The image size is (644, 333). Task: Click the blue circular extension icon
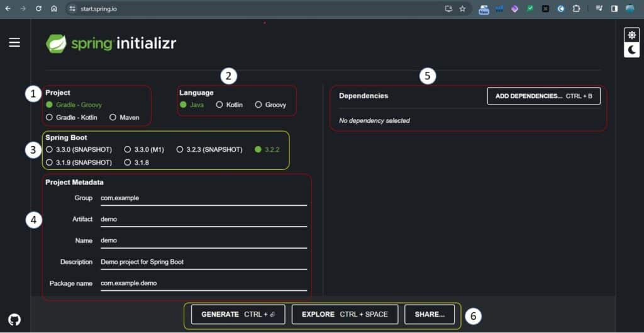pyautogui.click(x=561, y=9)
